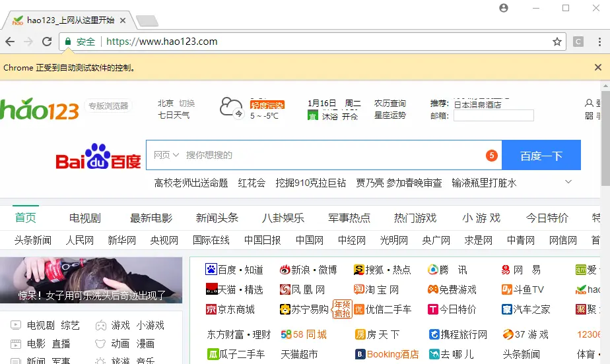Viewport: 610px width, 364px height.
Task: Click the 携程旅行网 dolphin icon
Action: click(x=434, y=334)
